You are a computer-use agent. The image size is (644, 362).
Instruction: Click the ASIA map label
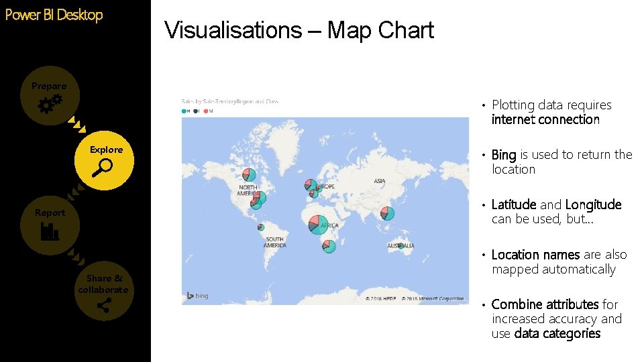[x=380, y=181]
